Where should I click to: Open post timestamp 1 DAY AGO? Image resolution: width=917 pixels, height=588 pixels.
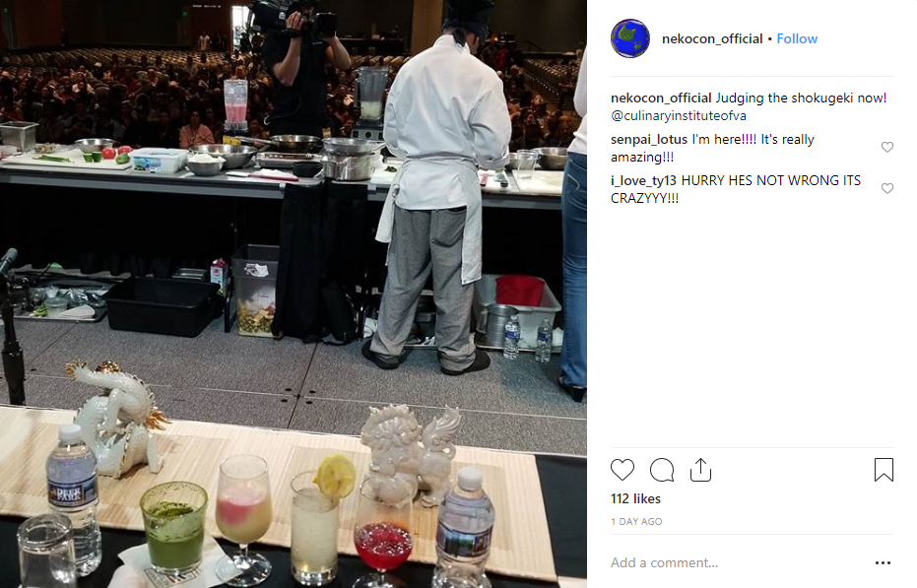point(636,521)
